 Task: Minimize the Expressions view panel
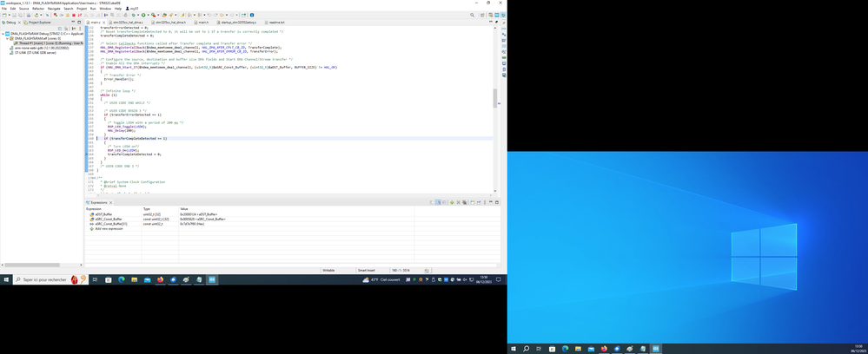[x=491, y=202]
